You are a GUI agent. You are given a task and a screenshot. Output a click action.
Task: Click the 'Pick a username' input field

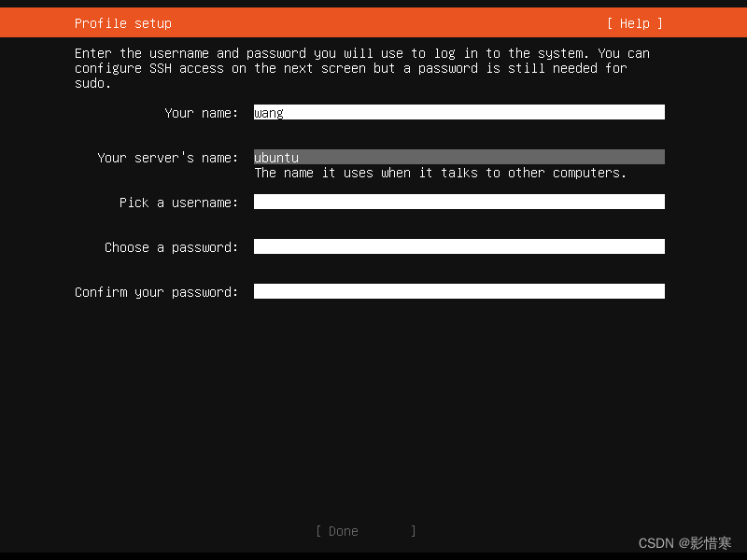pyautogui.click(x=458, y=202)
